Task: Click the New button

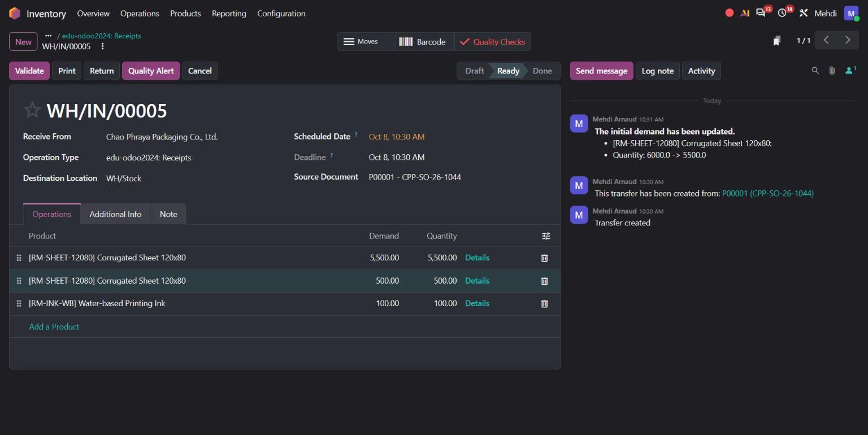Action: point(23,41)
